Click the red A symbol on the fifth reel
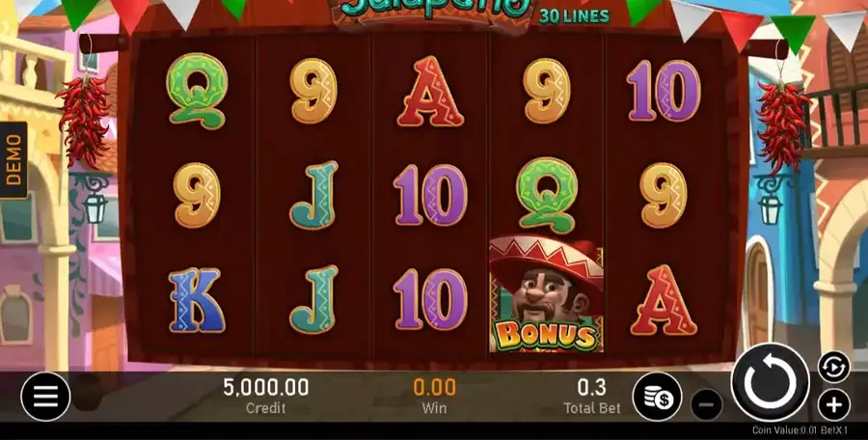Viewport: 868px width, 440px height. tap(664, 300)
